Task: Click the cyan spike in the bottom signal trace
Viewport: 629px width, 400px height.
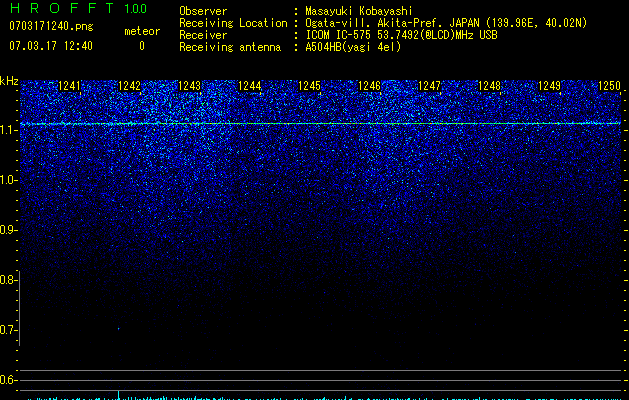Action: pyautogui.click(x=118, y=395)
